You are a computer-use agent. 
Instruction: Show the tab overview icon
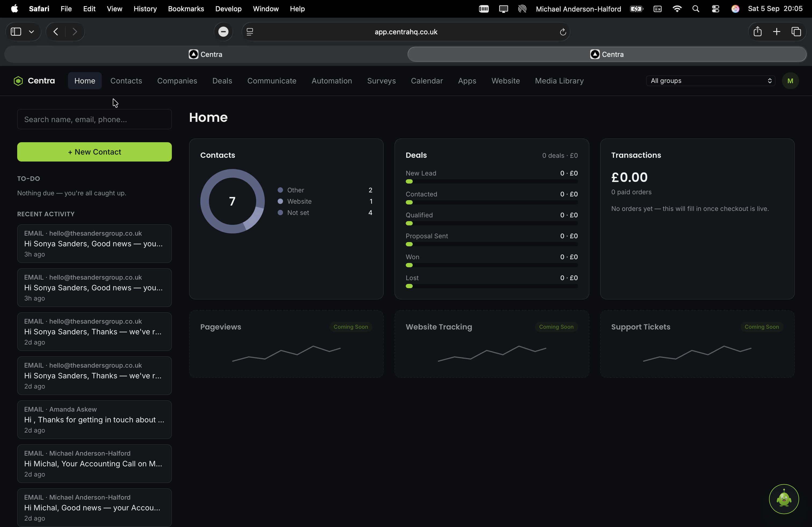796,32
